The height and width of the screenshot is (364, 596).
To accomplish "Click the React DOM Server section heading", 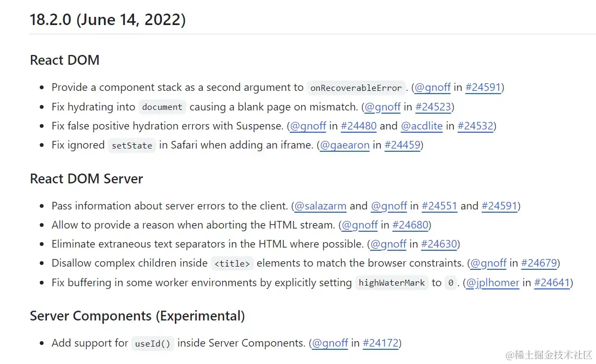I will pos(87,178).
